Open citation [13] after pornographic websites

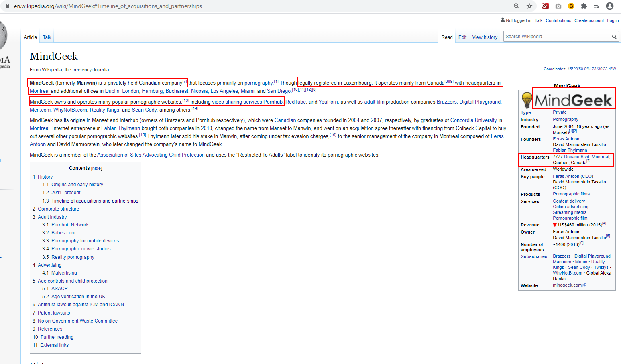pos(186,100)
